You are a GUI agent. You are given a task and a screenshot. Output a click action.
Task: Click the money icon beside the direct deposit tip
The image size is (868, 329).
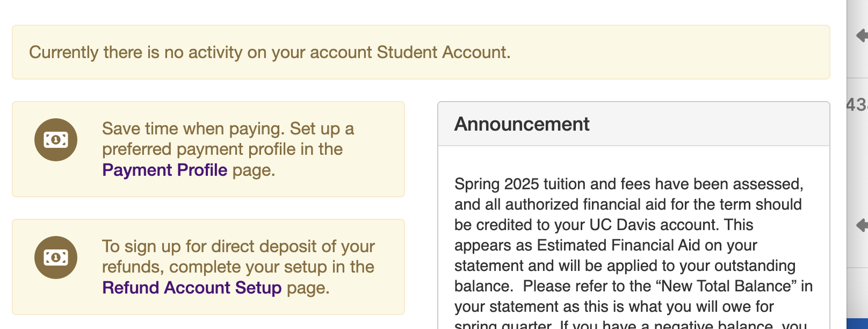(x=56, y=258)
